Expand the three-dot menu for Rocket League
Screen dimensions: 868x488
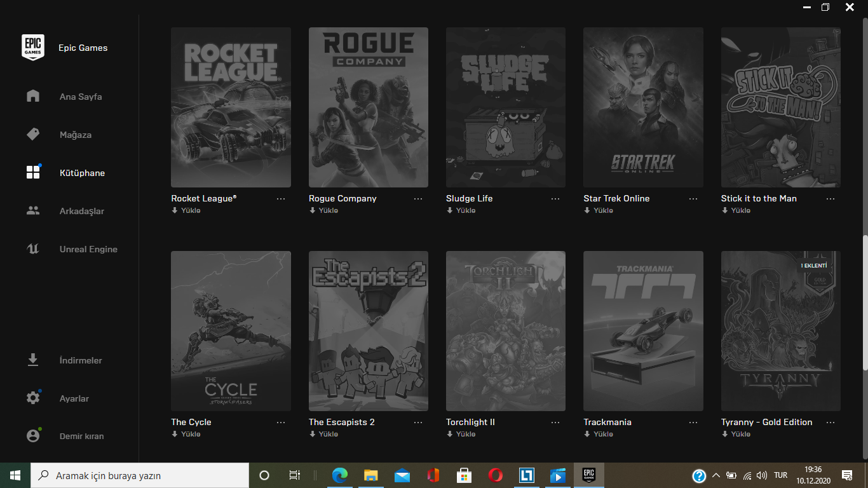pos(281,199)
